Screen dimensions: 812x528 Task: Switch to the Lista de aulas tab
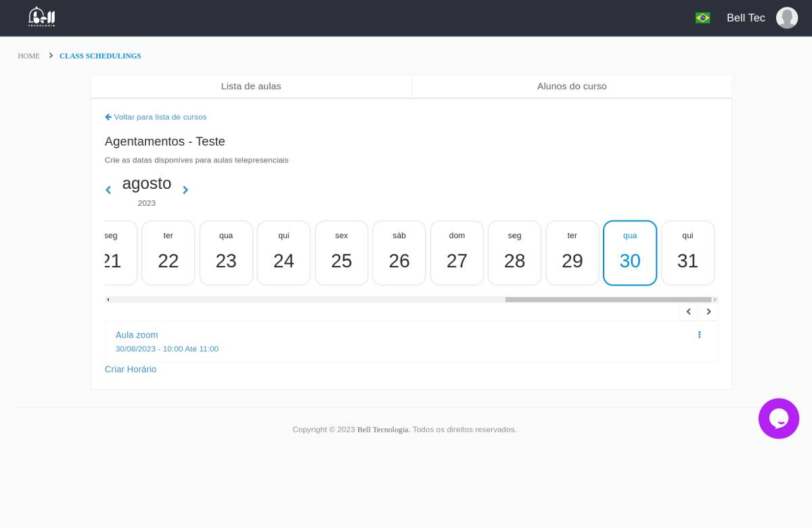tap(251, 87)
